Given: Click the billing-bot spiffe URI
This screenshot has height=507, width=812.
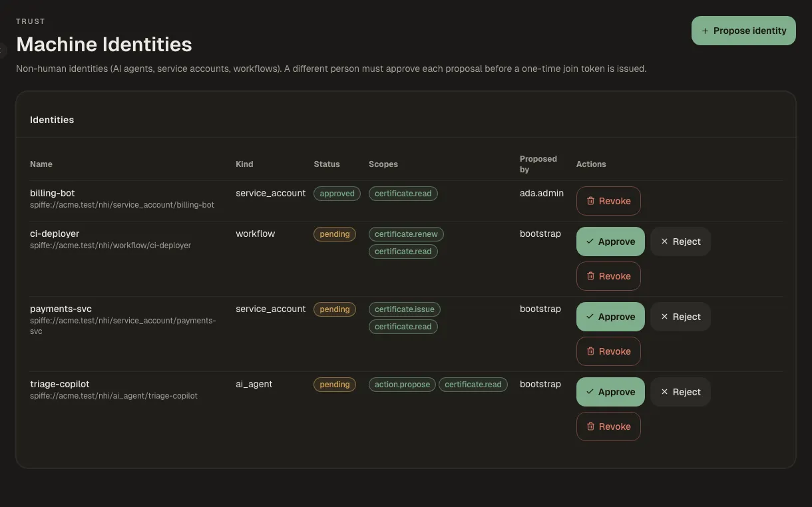Looking at the screenshot, I should (x=122, y=205).
